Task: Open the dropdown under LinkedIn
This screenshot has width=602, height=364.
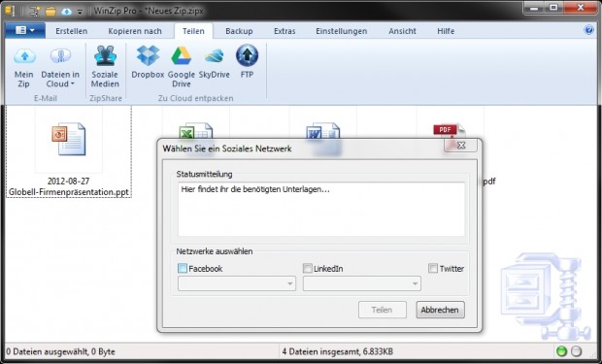Action: [362, 283]
